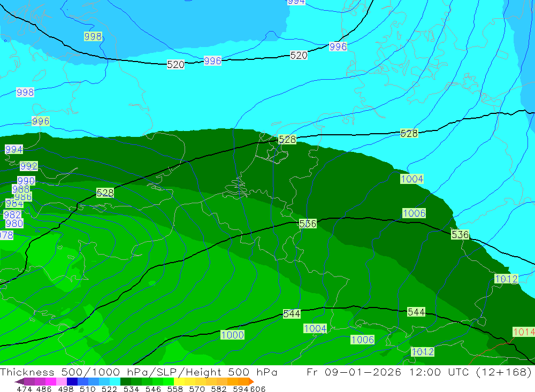Click the 988 pressure label
The image size is (535, 392).
21,189
